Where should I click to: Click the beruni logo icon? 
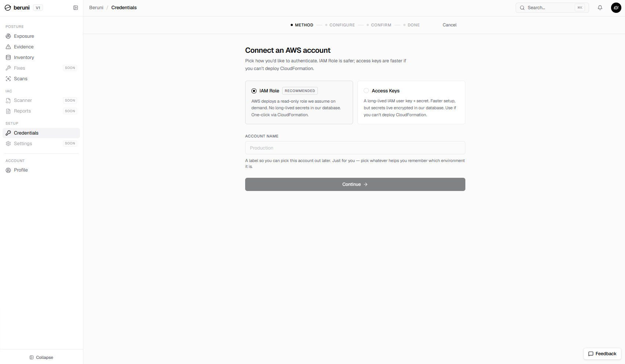click(x=8, y=8)
